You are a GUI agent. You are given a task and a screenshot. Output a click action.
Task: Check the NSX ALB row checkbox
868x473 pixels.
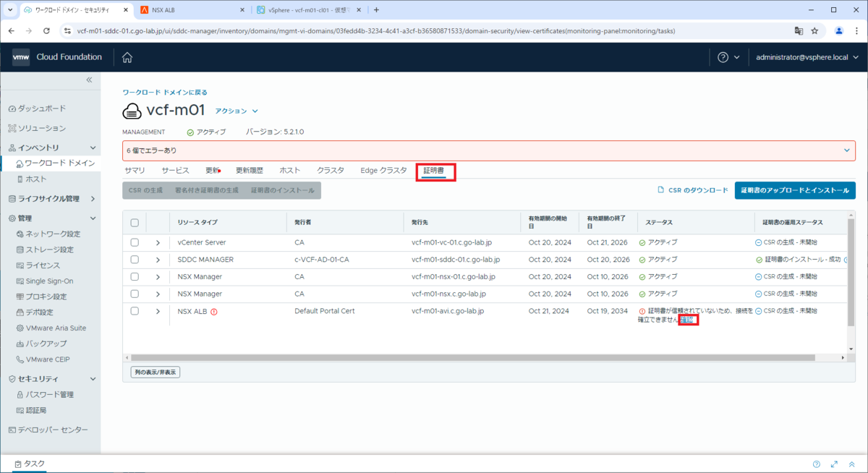pos(135,311)
